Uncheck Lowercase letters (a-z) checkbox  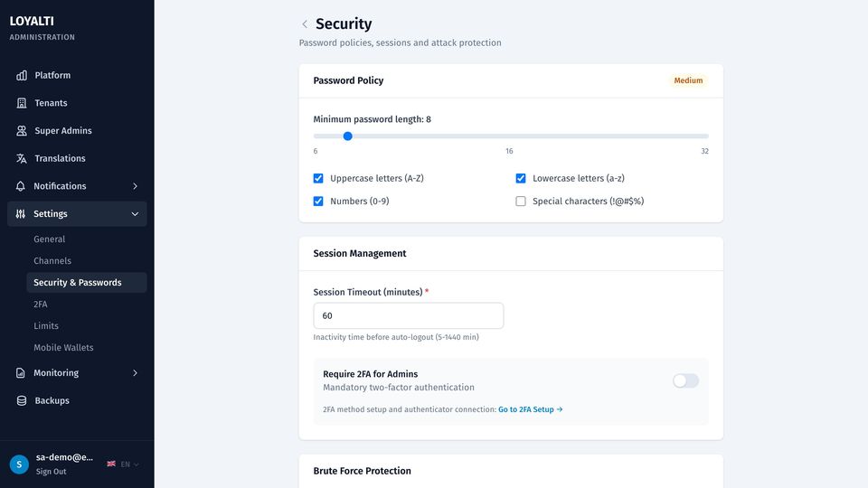(x=521, y=178)
